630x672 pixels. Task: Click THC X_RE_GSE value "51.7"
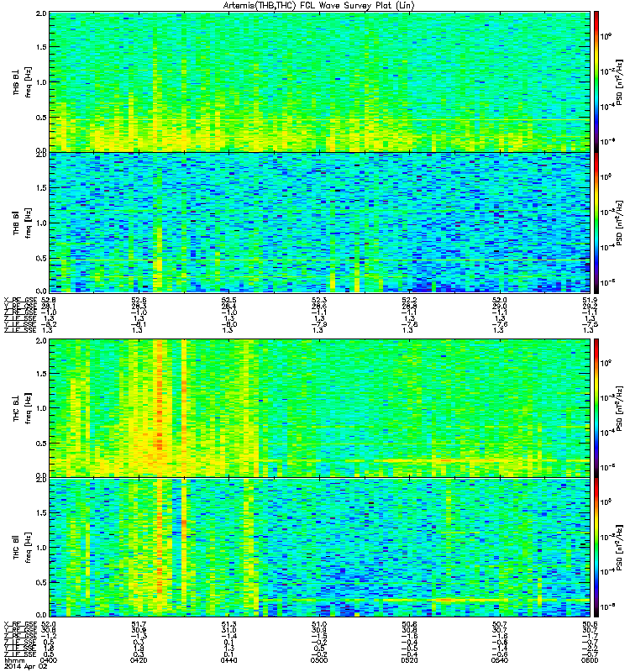click(139, 624)
